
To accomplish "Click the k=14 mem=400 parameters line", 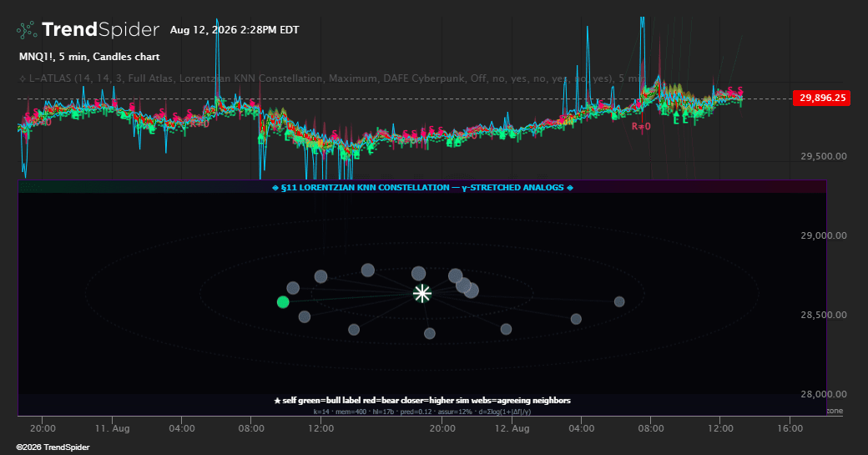I will [x=422, y=412].
